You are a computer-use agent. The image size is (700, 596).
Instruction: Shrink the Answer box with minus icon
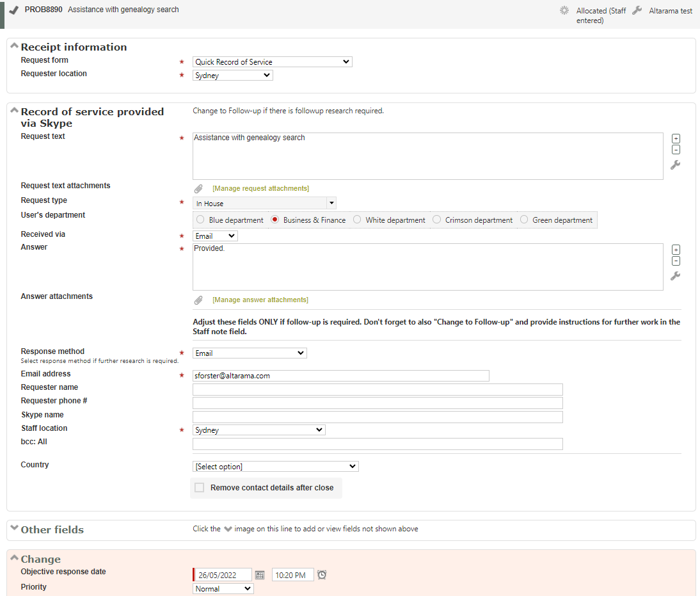(x=676, y=261)
